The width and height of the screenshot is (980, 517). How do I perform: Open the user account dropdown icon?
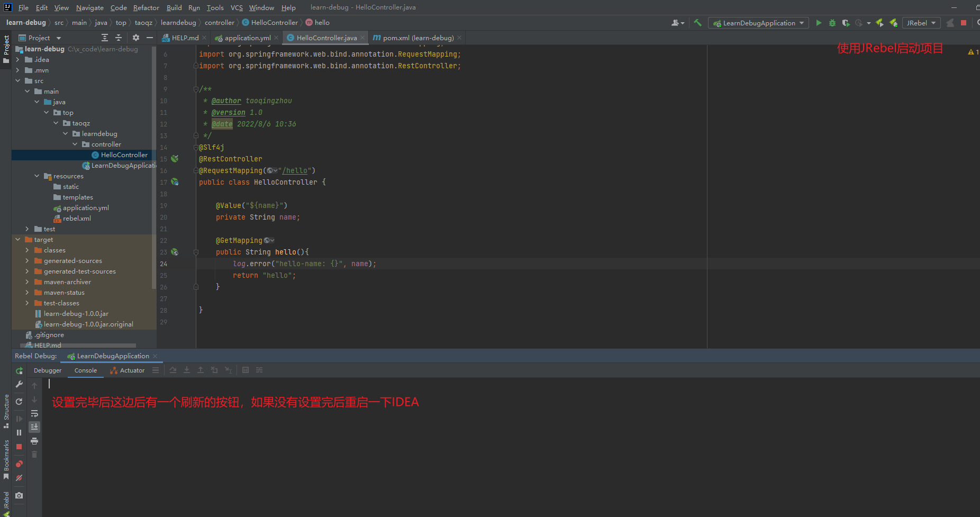678,23
